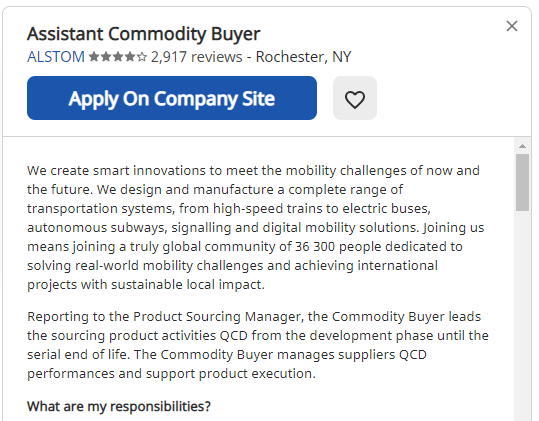Viewport: 539px width, 421px height.
Task: Click the scrollbar up arrow
Action: [x=522, y=146]
